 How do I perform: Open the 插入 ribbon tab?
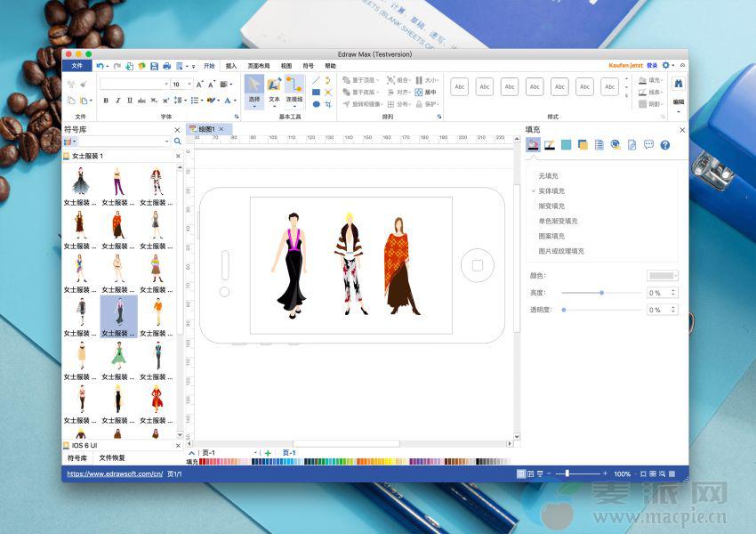click(x=231, y=66)
